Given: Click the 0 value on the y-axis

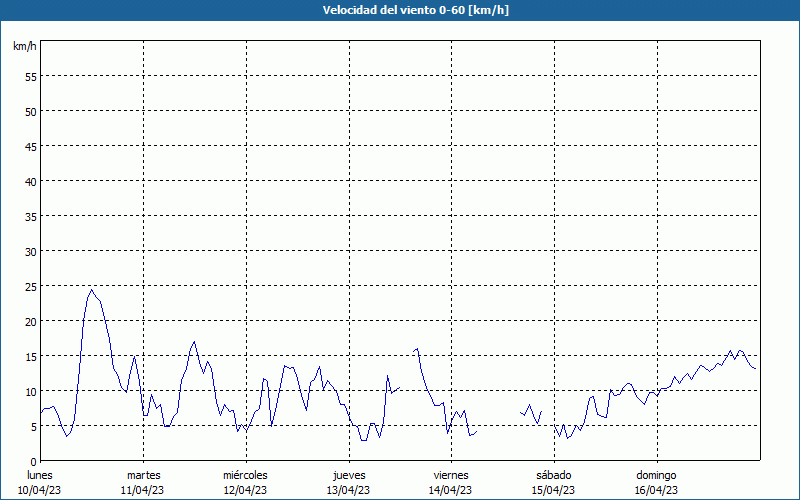Looking at the screenshot, I should tap(34, 461).
